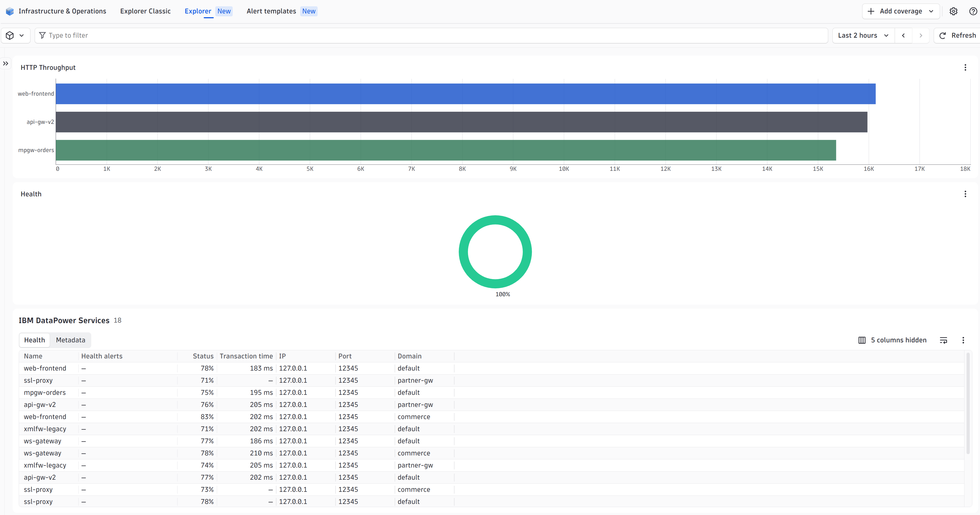Click xmlfw-legacy row in partner-gw domain
Viewport: 980px width, 515px height.
[x=491, y=465]
